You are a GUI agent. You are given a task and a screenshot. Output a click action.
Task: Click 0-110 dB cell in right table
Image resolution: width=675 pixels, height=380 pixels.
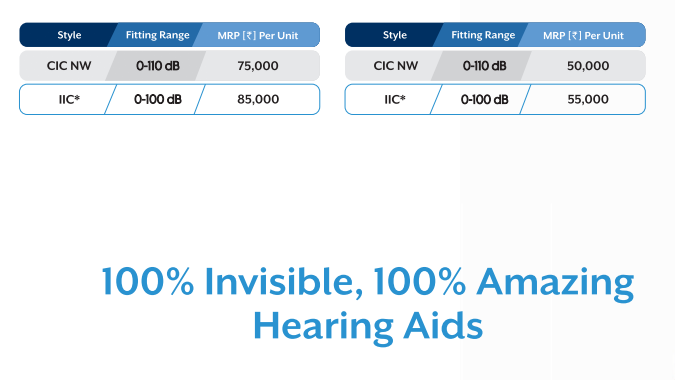[484, 66]
